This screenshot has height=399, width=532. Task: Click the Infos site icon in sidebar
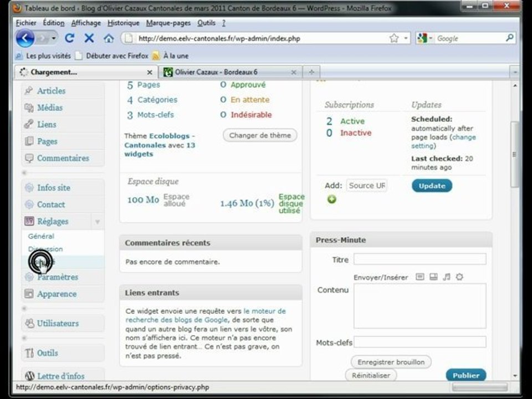(29, 188)
